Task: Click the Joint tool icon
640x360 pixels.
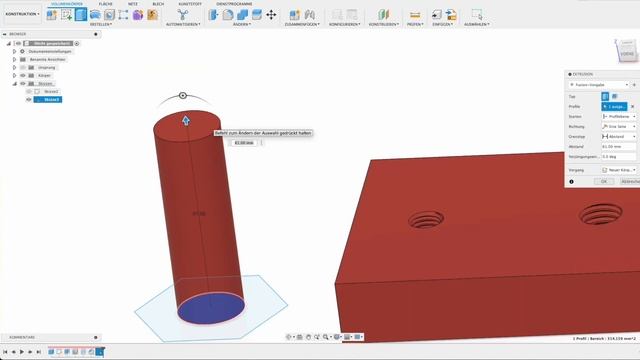Action: tap(310, 15)
